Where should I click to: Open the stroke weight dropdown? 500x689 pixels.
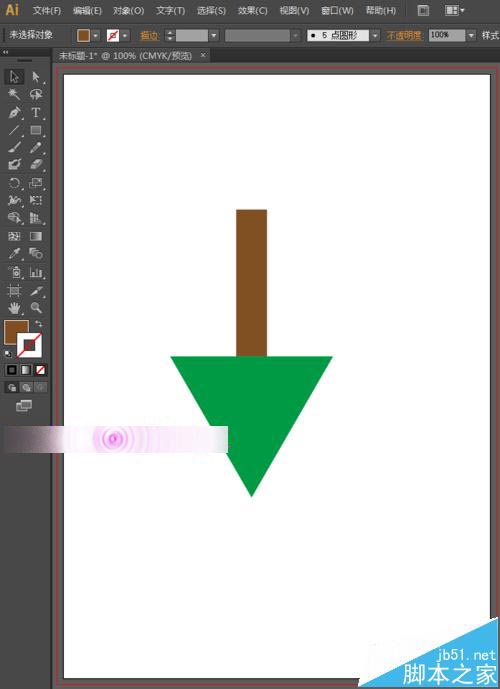coord(214,35)
